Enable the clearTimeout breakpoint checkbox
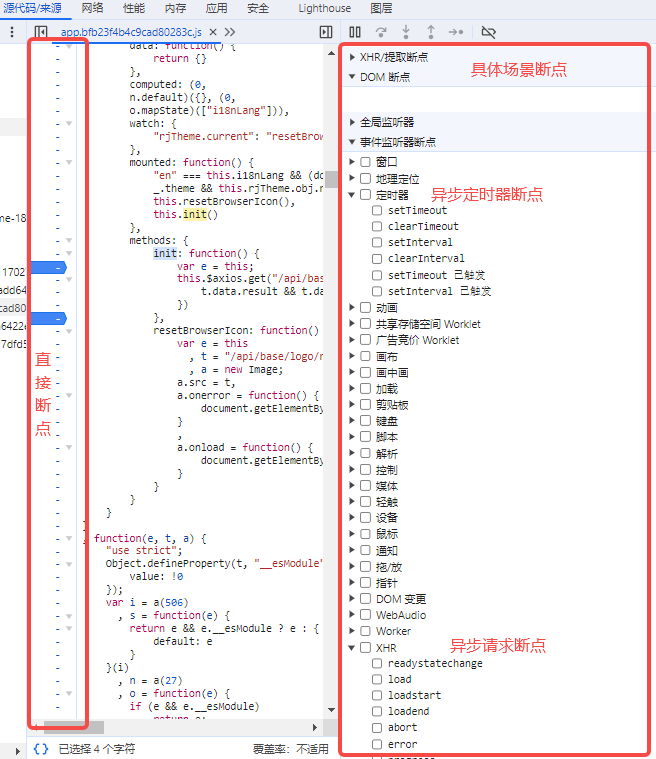The image size is (656, 759). point(377,226)
